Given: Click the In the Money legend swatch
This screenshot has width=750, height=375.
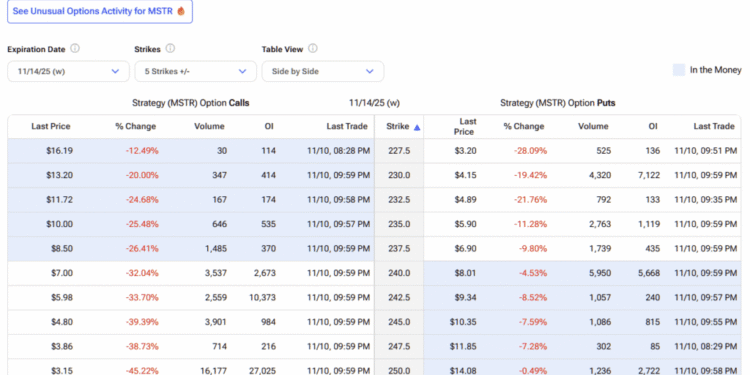Looking at the screenshot, I should 679,70.
